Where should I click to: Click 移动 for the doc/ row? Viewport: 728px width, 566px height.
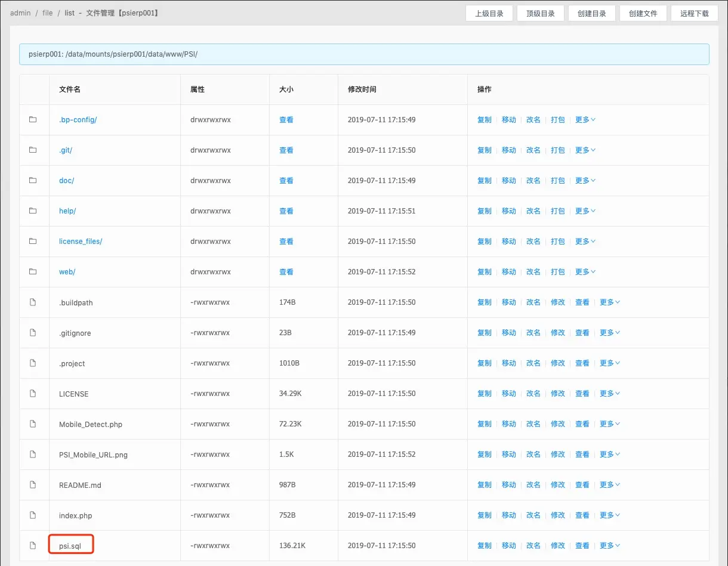(509, 180)
